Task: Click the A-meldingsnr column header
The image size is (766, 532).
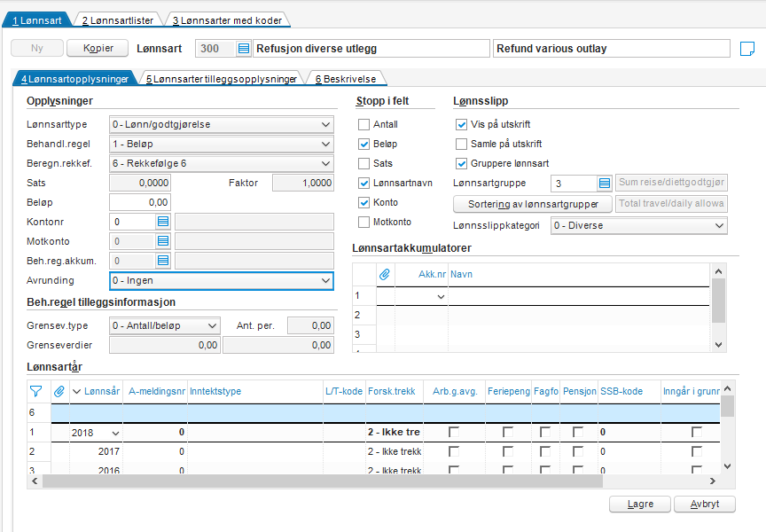Action: point(157,391)
